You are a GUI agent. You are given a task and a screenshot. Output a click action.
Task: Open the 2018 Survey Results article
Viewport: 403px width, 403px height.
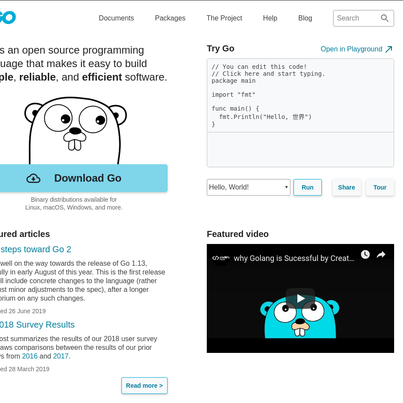(x=37, y=325)
